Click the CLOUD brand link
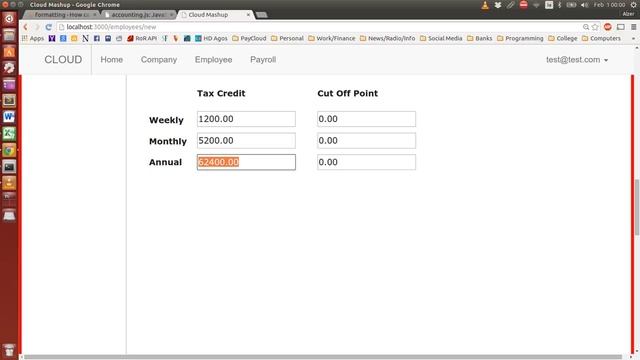The height and width of the screenshot is (360, 640). pos(63,60)
